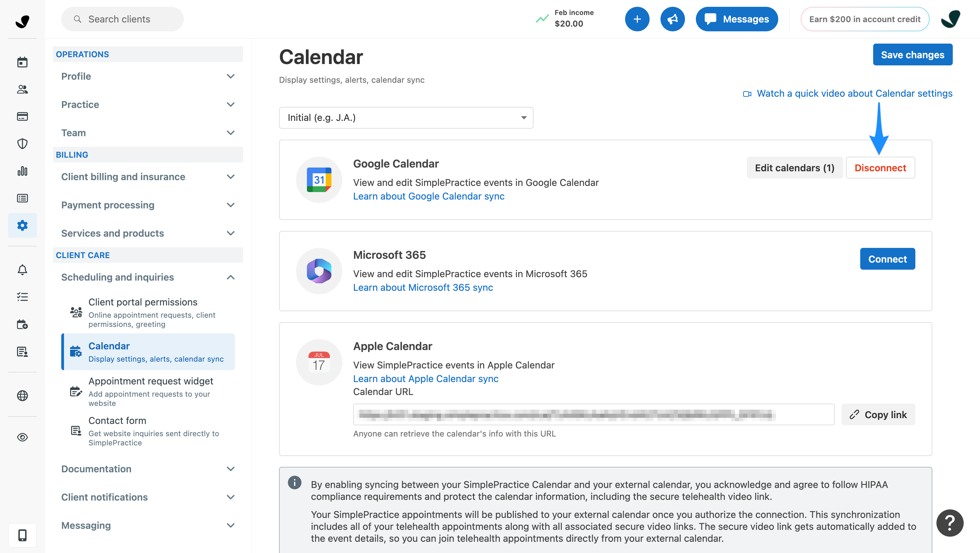Open the Messages button
Viewport: 980px width, 553px height.
736,19
